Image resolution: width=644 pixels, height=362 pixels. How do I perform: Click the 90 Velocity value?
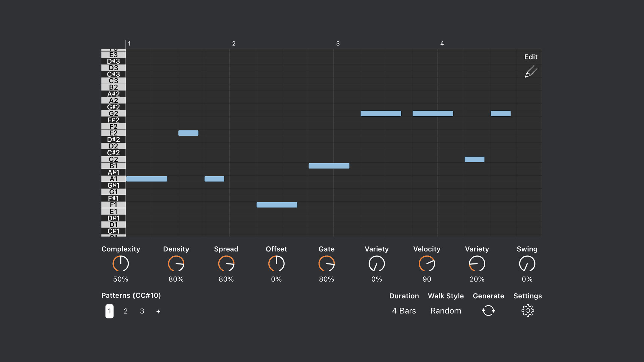(x=427, y=279)
